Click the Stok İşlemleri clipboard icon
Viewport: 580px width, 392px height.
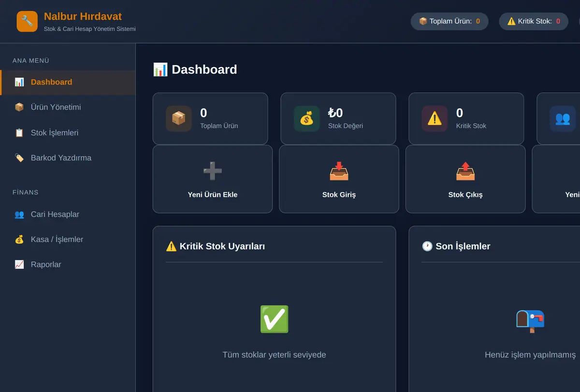[x=19, y=132]
